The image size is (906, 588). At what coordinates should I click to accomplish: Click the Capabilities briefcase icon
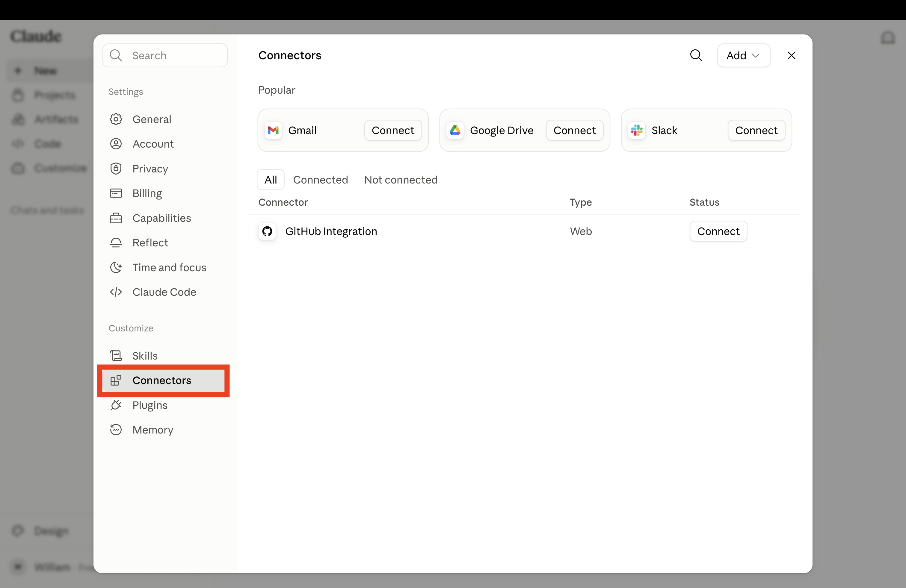[x=116, y=218]
